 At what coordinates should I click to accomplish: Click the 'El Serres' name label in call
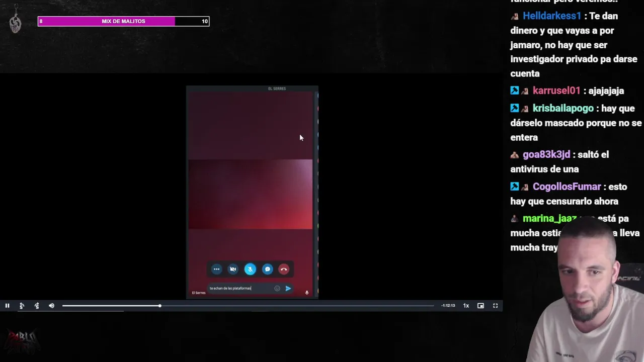199,293
